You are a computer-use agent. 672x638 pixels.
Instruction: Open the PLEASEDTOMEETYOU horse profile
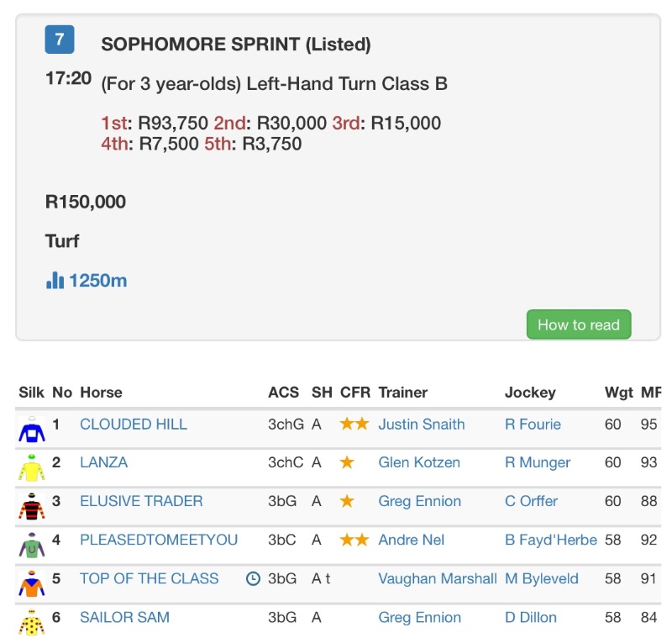[x=159, y=540]
